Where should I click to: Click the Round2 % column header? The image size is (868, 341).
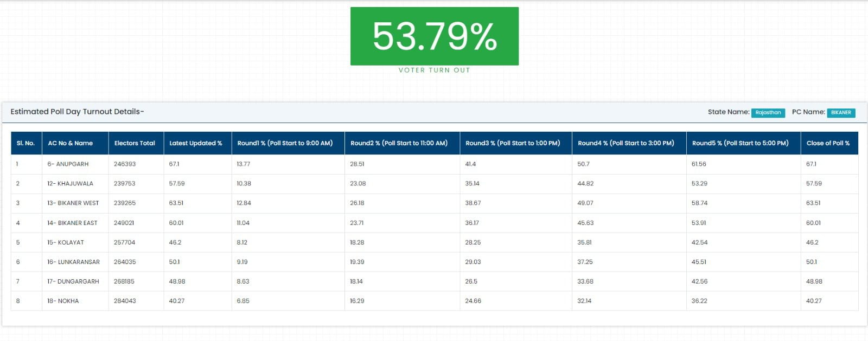coord(399,143)
